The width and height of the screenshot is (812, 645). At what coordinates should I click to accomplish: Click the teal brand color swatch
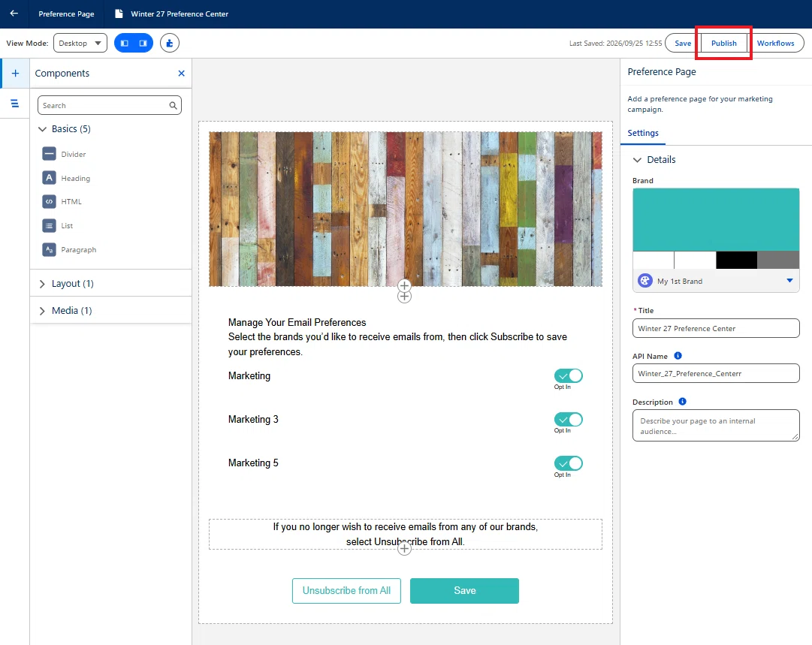point(716,220)
